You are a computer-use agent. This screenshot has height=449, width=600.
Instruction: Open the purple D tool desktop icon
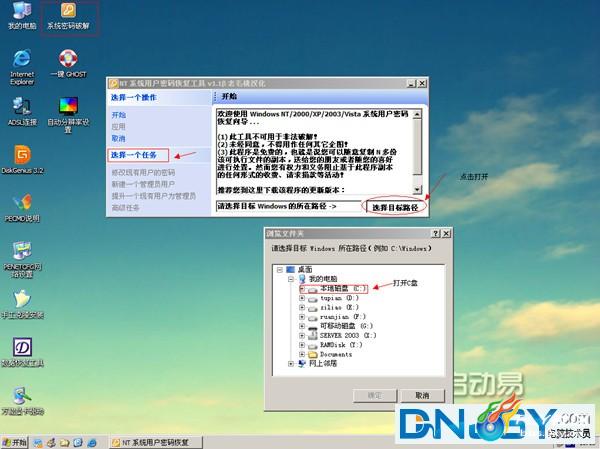[x=22, y=352]
